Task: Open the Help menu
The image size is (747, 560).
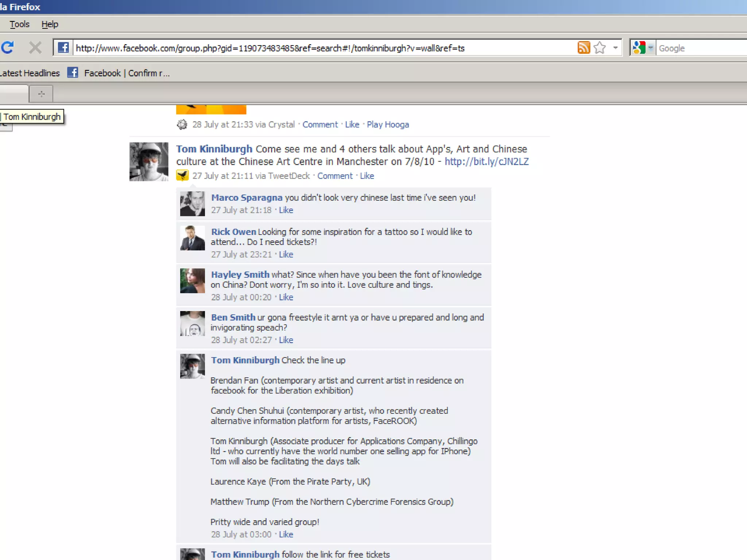Action: pyautogui.click(x=50, y=24)
